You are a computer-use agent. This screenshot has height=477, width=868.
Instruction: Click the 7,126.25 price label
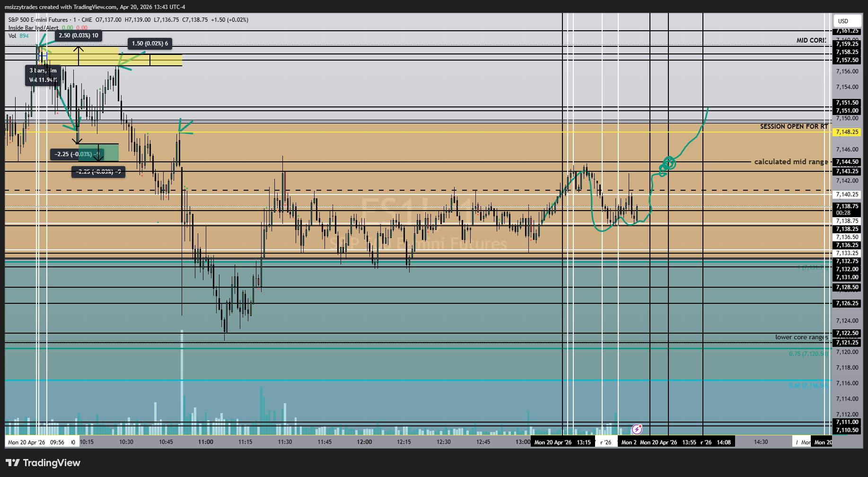click(x=847, y=303)
